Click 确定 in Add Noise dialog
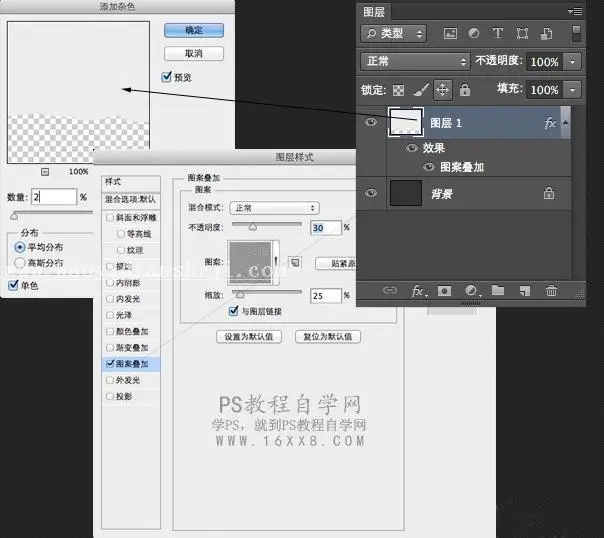604x538 pixels. [194, 30]
